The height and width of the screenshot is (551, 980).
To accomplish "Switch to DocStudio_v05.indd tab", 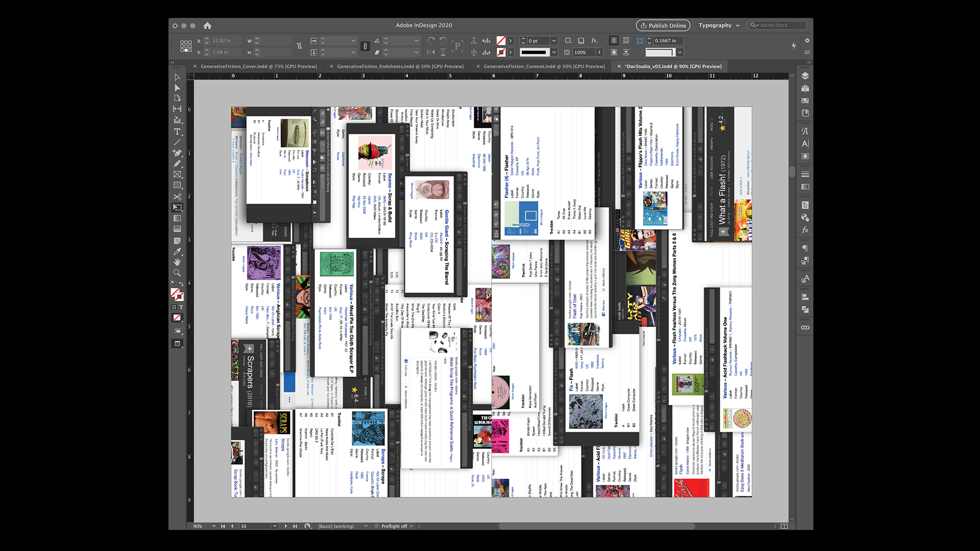I will coord(673,66).
